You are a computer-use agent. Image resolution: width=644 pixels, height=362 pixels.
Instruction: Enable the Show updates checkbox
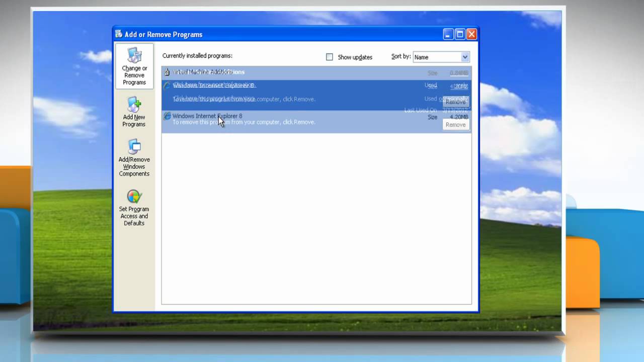pos(330,57)
